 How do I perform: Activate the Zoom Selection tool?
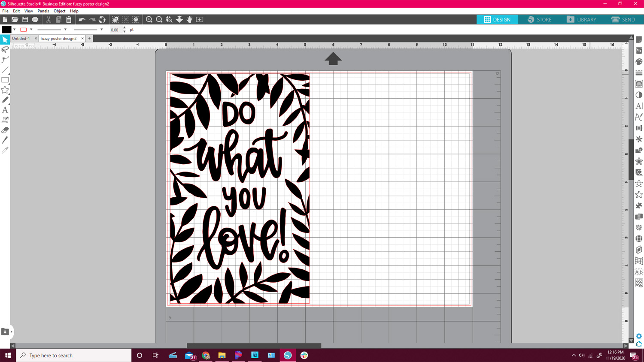pos(169,19)
